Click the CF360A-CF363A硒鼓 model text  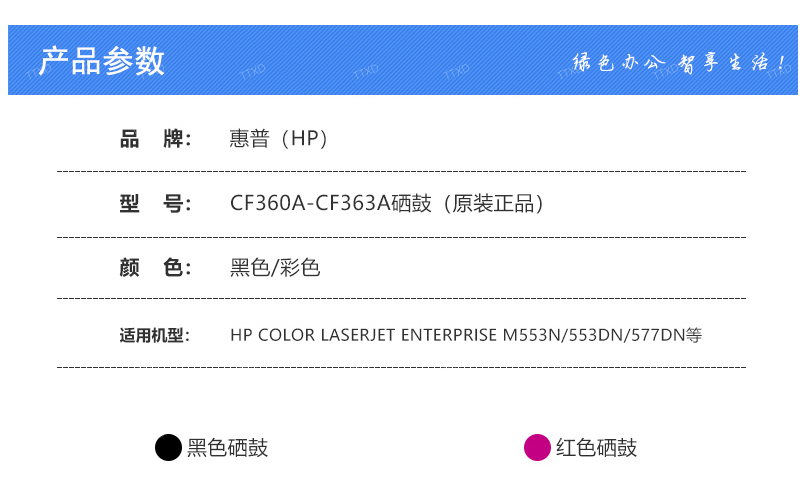click(331, 203)
